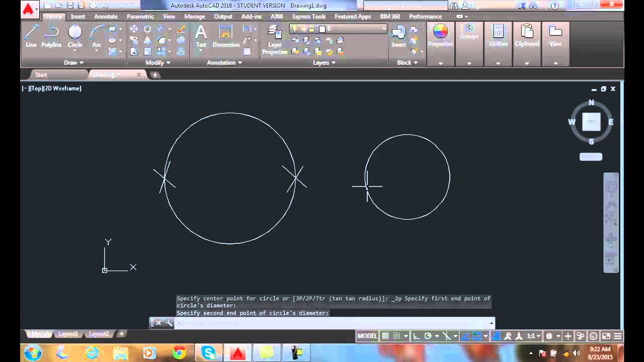Select the Arc tool
The height and width of the screenshot is (362, 644).
[97, 36]
